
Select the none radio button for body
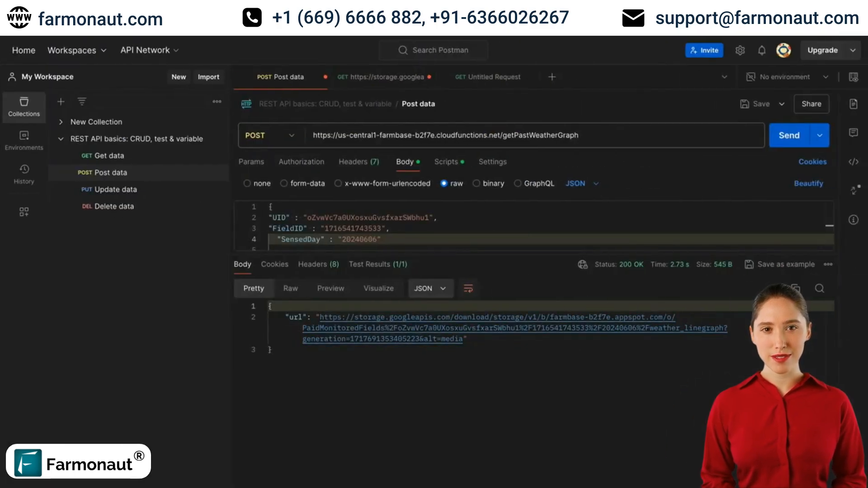(247, 183)
